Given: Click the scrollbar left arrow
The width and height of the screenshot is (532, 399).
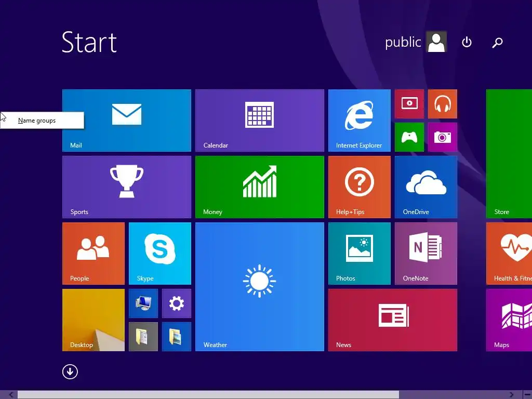Looking at the screenshot, I should point(11,395).
